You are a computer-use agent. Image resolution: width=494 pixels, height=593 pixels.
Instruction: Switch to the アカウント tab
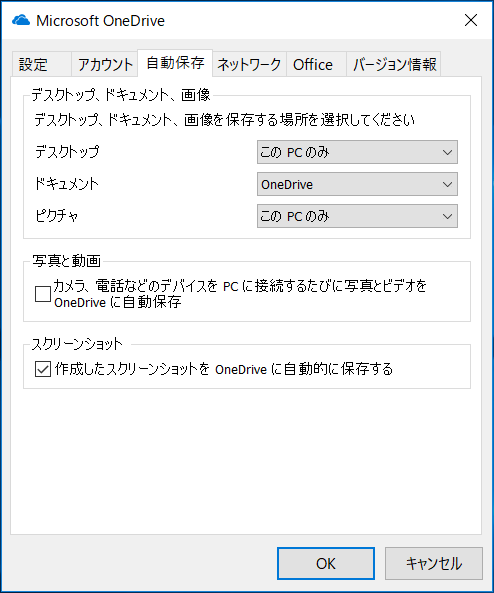click(104, 64)
